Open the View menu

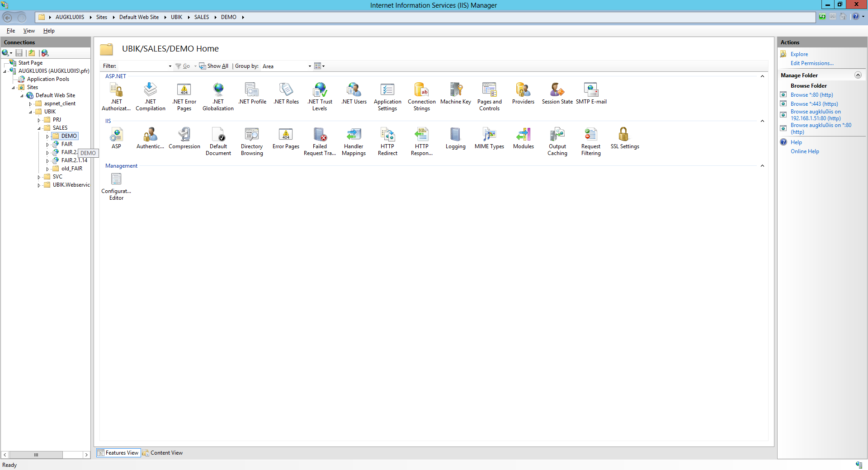29,31
